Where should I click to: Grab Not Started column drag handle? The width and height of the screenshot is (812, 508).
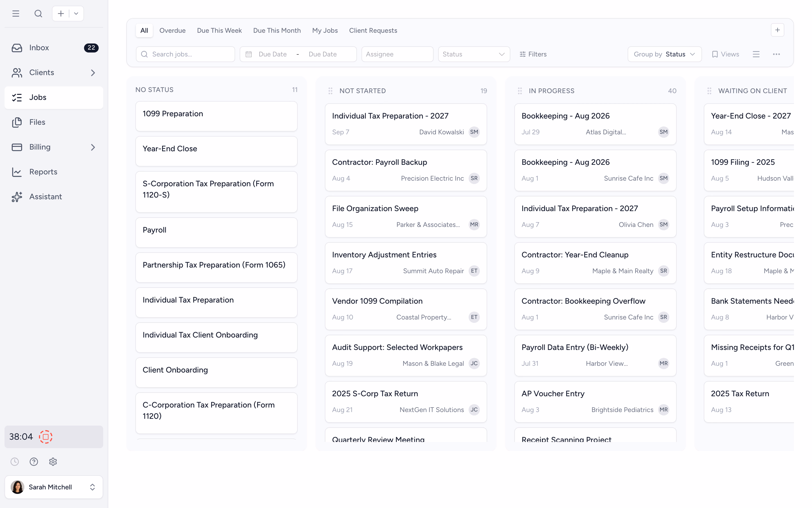pos(330,91)
